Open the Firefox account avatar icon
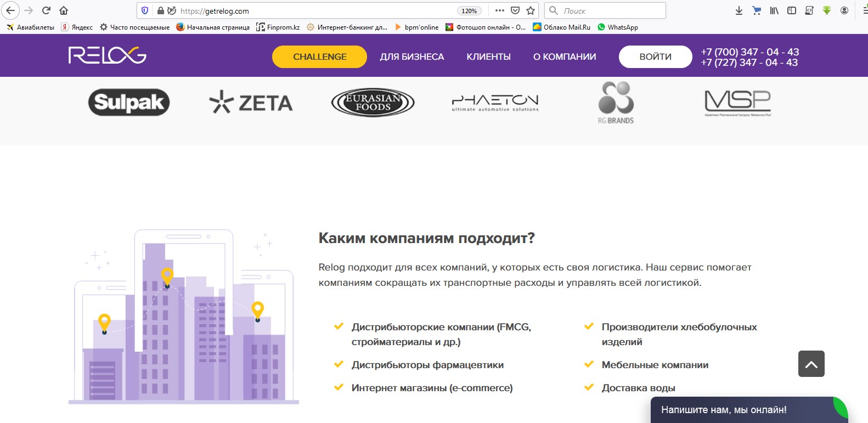This screenshot has width=868, height=423. (844, 10)
